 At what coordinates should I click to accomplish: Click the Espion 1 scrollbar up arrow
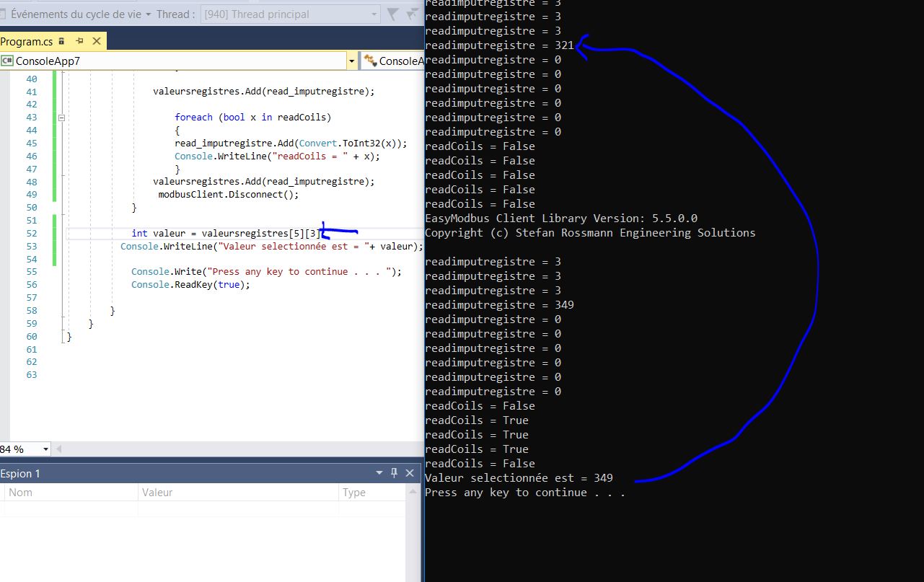pyautogui.click(x=414, y=493)
